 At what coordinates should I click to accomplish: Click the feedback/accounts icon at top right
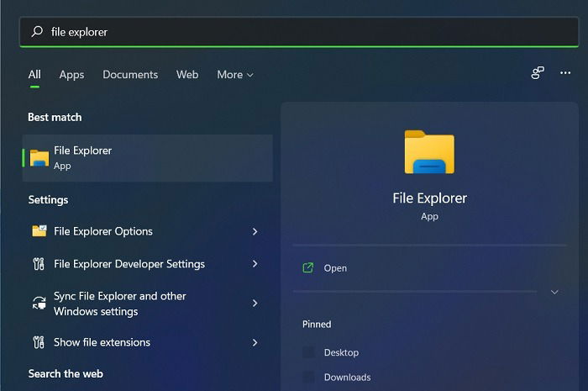pyautogui.click(x=538, y=73)
